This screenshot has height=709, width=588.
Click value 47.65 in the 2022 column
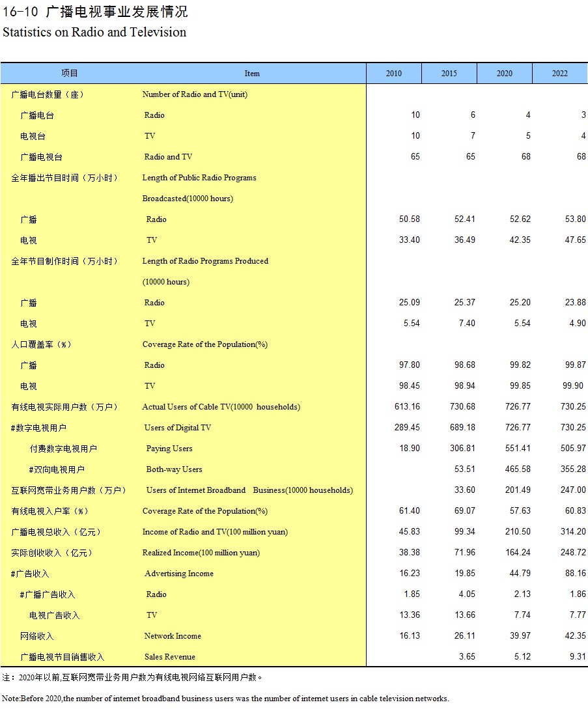tap(576, 240)
